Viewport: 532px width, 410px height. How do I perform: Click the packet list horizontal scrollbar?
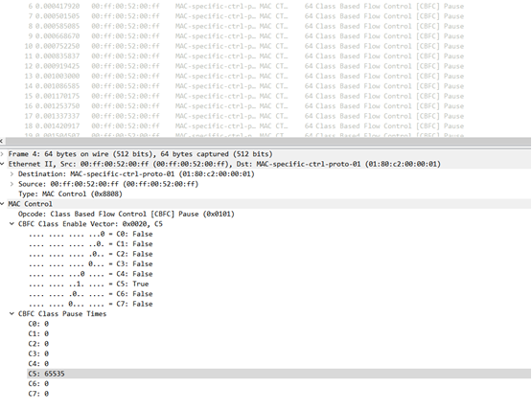coord(268,141)
